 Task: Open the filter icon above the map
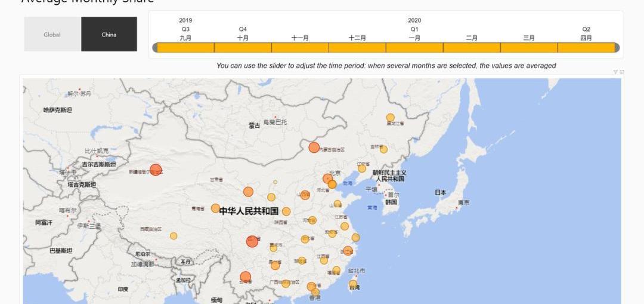[x=615, y=72]
